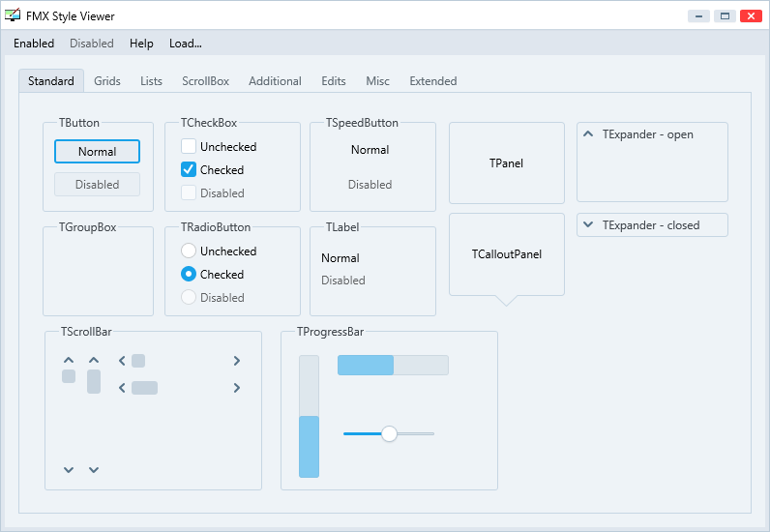770x532 pixels.
Task: Click the lower horizontal scrollbar thumb
Action: click(x=144, y=388)
